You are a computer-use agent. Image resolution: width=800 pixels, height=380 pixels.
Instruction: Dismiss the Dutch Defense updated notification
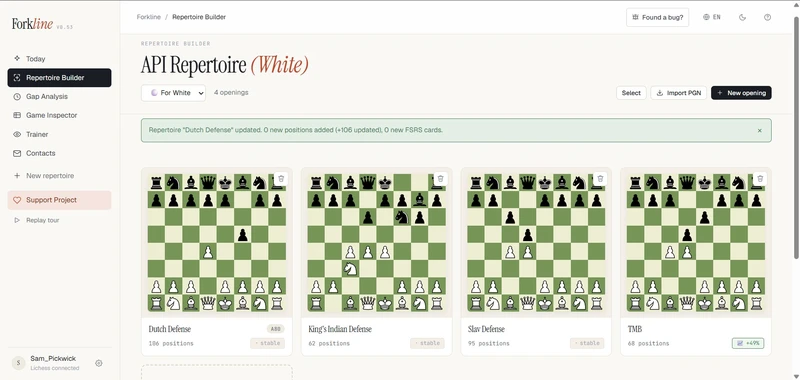[759, 131]
